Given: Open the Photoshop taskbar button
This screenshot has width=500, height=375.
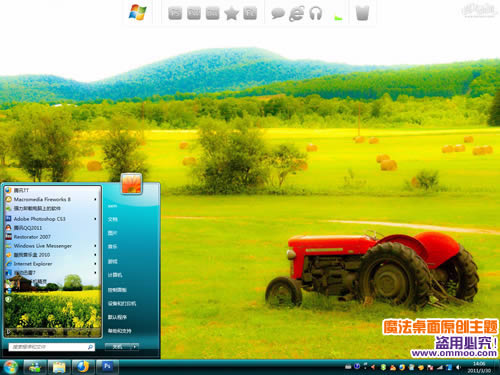Looking at the screenshot, I should coord(107,367).
